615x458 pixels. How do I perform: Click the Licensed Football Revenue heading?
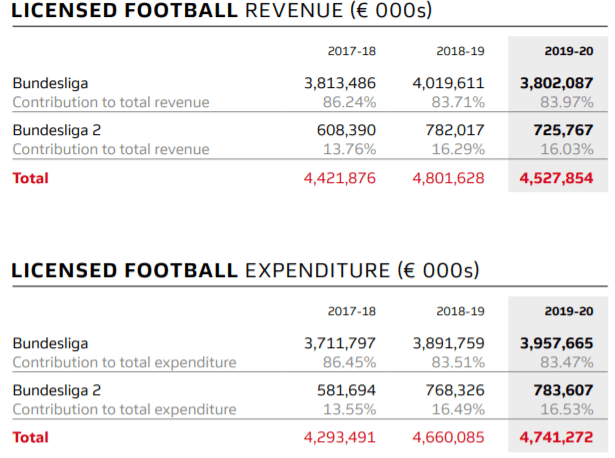point(222,10)
